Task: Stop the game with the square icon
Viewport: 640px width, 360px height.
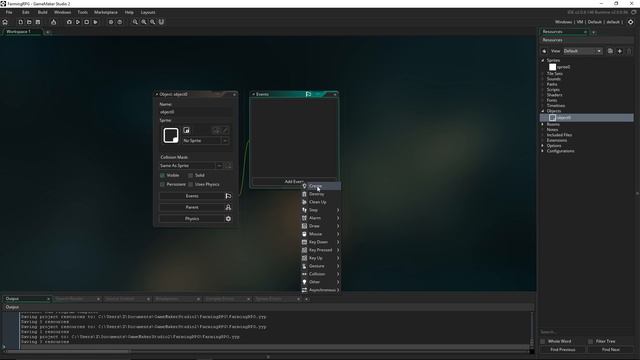Action: [x=87, y=22]
